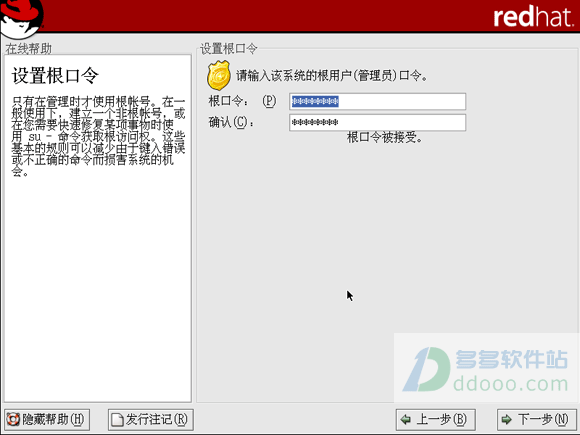
Task: Click the instruction 请输入该系统的根用户(管理员)口令。
Action: coord(332,75)
